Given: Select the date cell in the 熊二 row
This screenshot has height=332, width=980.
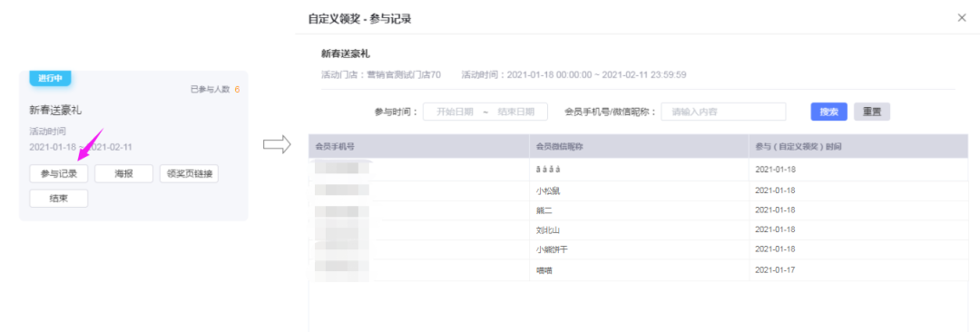Looking at the screenshot, I should [x=858, y=210].
